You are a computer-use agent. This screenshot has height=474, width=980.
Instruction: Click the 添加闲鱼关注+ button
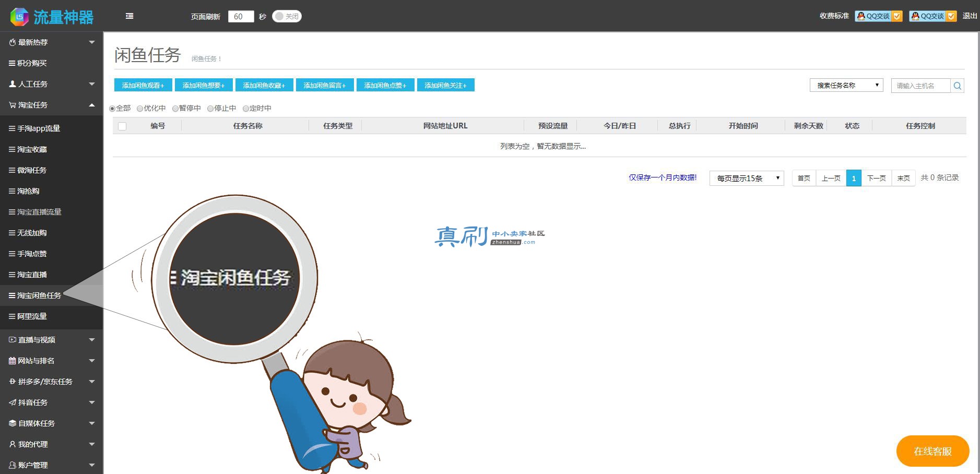(x=446, y=85)
